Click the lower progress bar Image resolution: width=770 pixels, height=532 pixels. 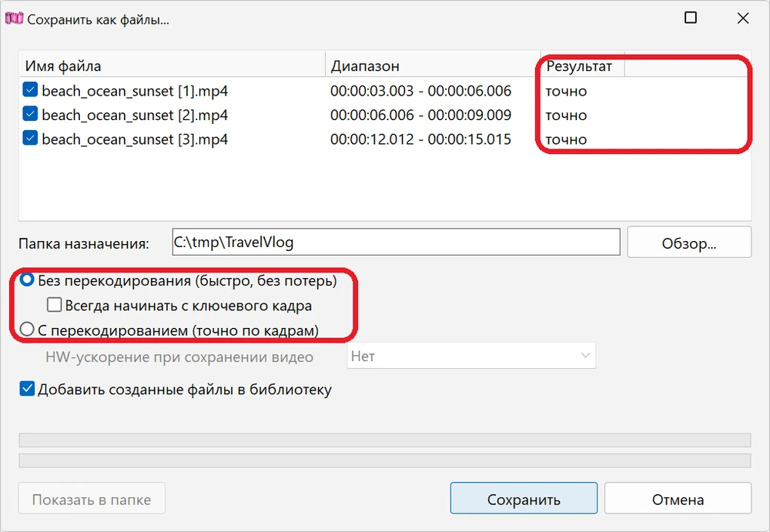(385, 460)
